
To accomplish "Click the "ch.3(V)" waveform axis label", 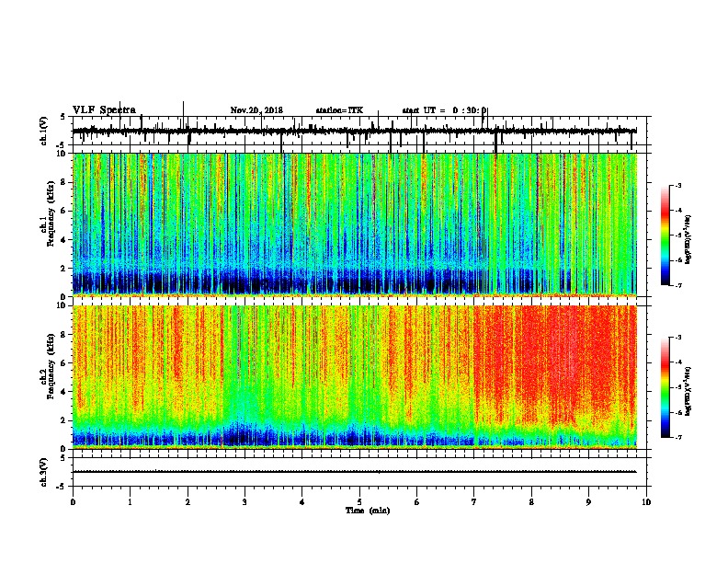I will coord(44,472).
